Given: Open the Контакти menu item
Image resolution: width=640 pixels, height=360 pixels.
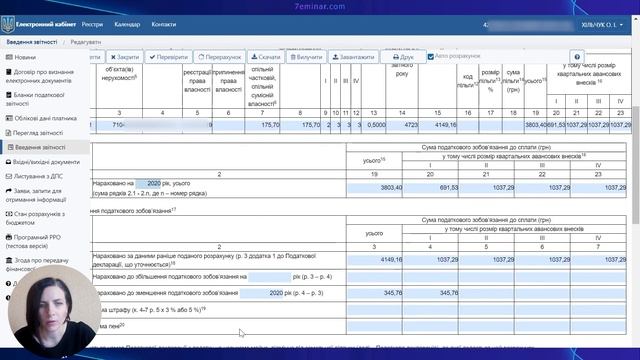Looking at the screenshot, I should (x=164, y=24).
